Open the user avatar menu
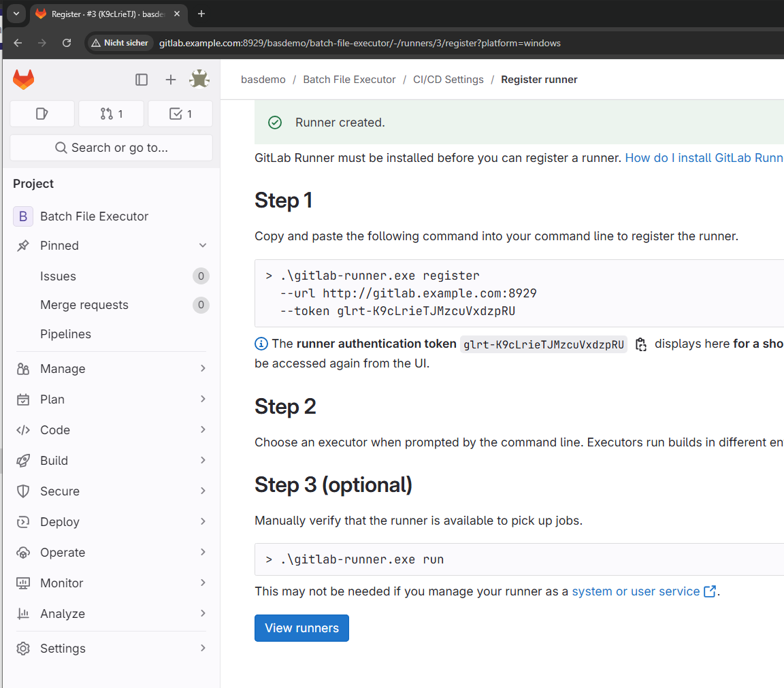Screen dimensions: 784x688 click(x=199, y=80)
